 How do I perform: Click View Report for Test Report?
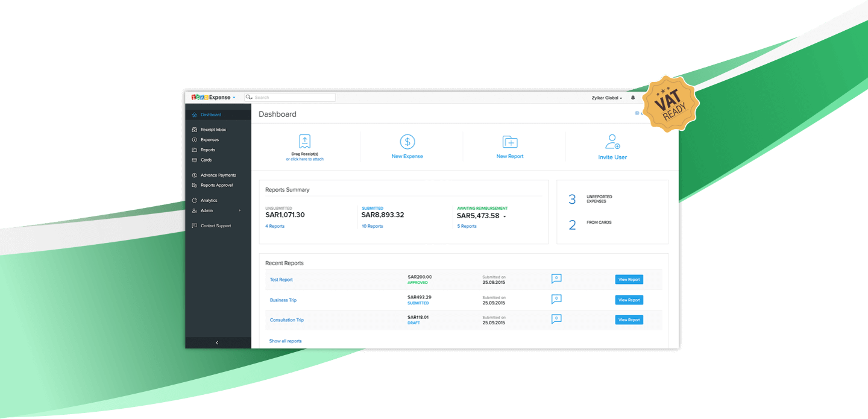629,280
